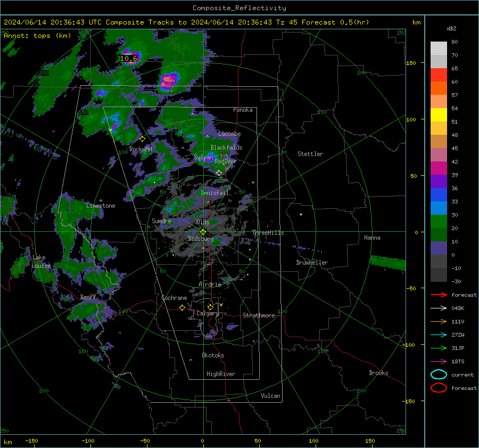
Task: Click the orange 111V arrow icon
Action: tap(439, 321)
